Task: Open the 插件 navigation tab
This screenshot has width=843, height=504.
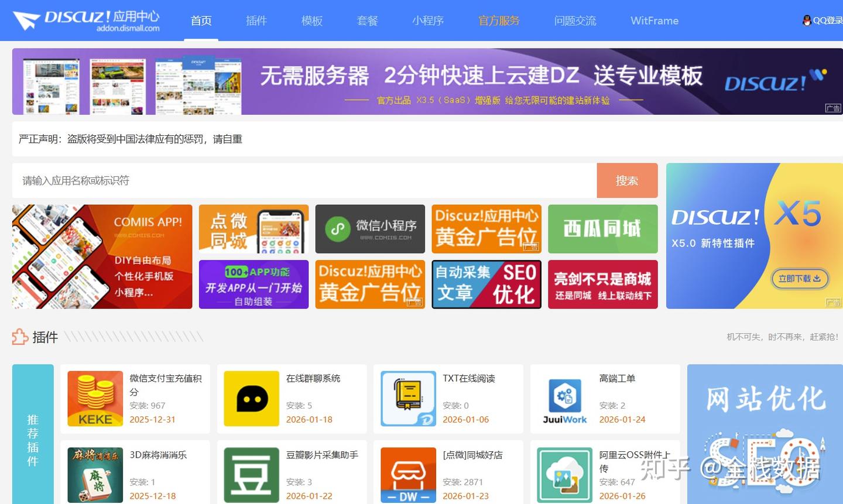Action: pyautogui.click(x=256, y=20)
